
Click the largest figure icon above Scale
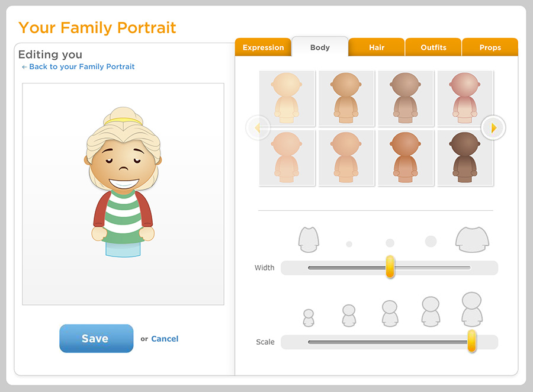pos(472,309)
